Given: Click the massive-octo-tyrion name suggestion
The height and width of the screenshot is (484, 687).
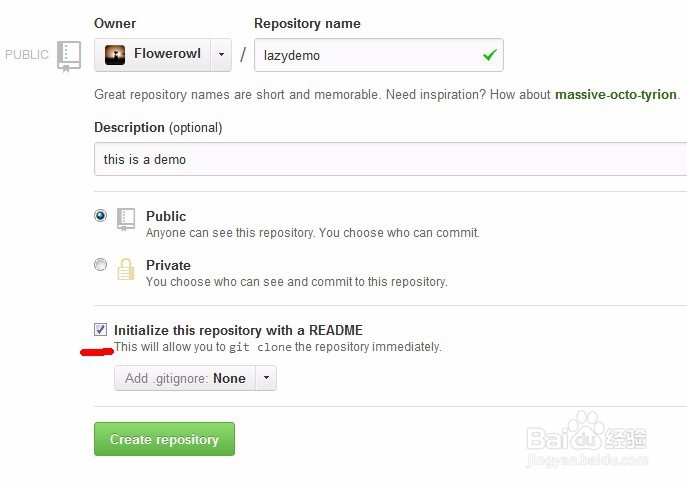Looking at the screenshot, I should (x=616, y=95).
